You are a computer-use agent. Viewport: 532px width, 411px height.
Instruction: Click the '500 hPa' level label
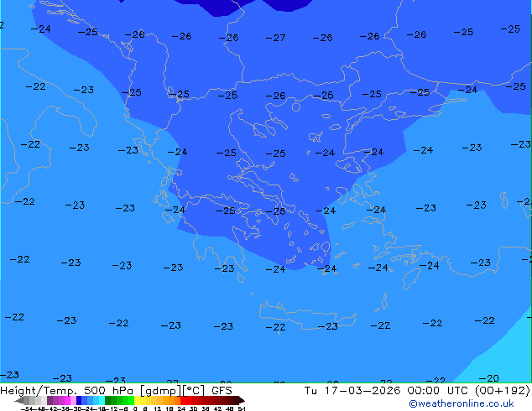[108, 391]
